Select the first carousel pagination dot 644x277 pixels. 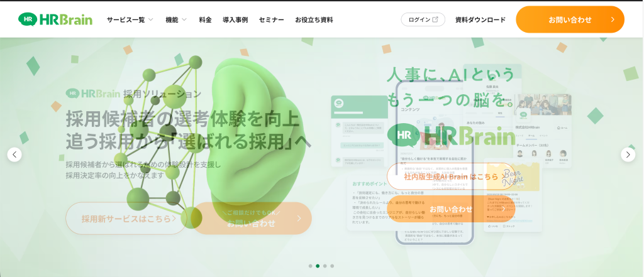coord(311,266)
